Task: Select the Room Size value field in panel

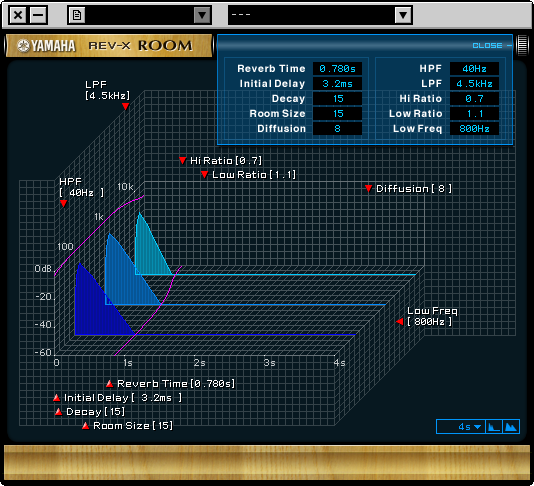Action: tap(337, 114)
